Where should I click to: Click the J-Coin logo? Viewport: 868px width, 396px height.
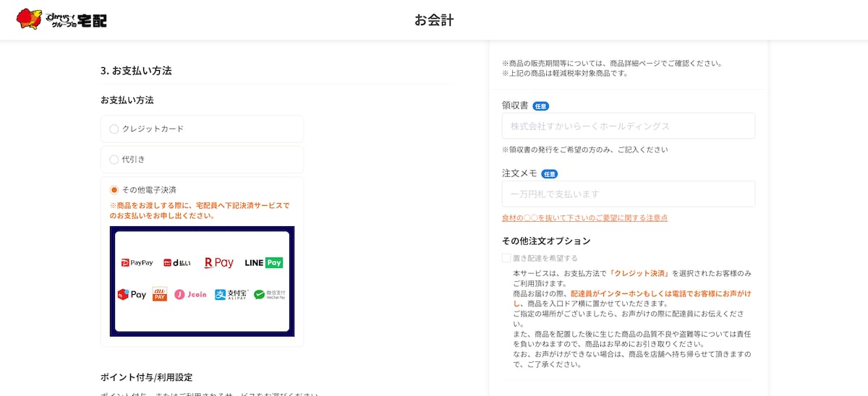click(190, 295)
